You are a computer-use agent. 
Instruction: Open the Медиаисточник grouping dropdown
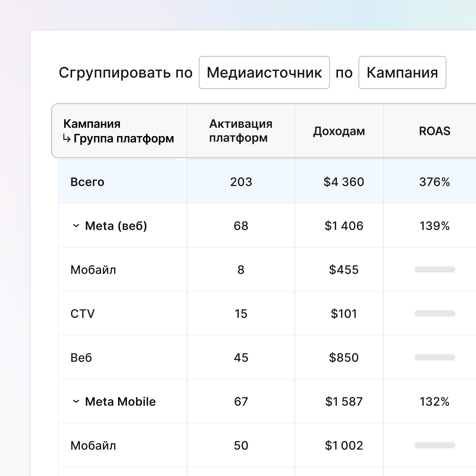point(264,72)
